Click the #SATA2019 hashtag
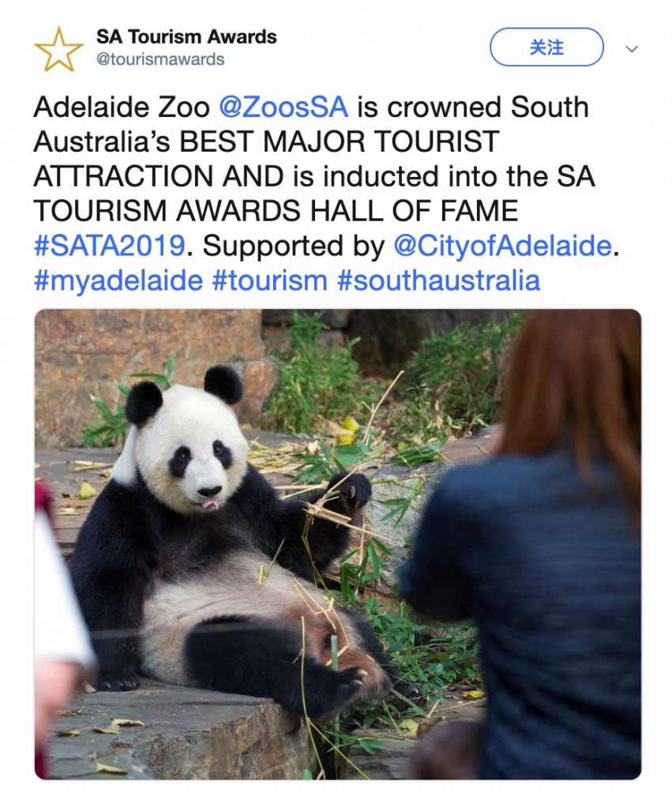 pos(109,246)
